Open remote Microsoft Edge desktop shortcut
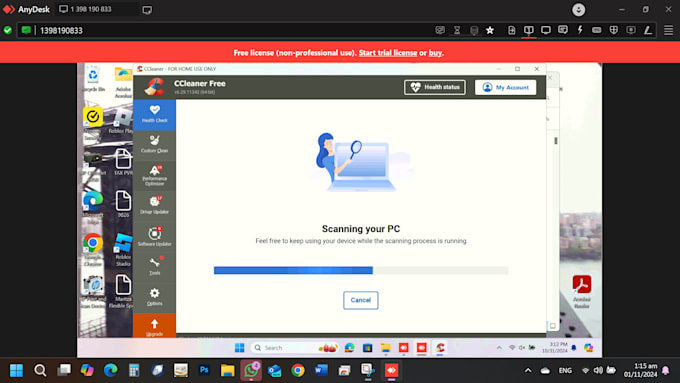 (93, 207)
